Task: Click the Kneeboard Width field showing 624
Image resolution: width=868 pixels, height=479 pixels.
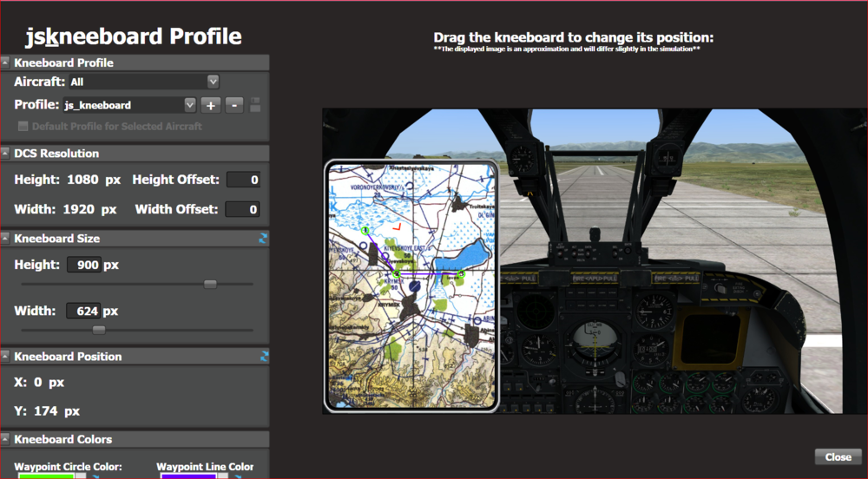Action: (x=83, y=311)
